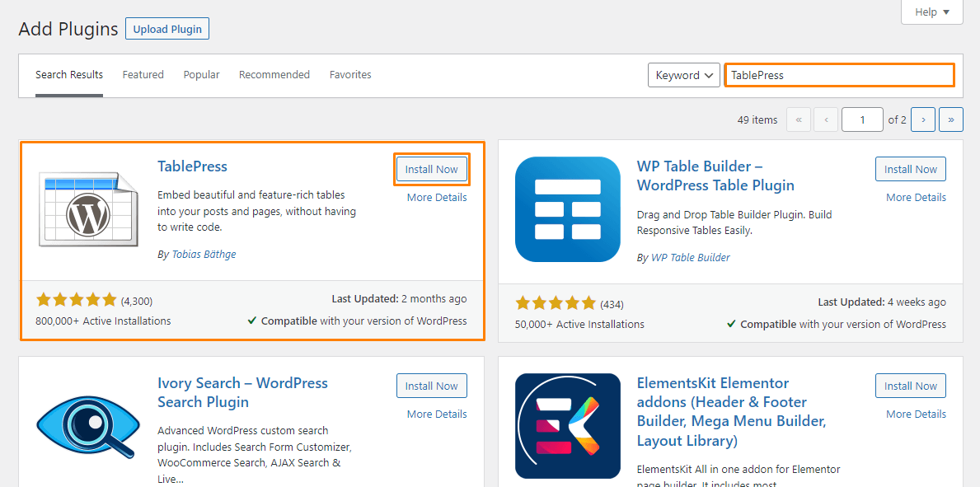Install ElementsKit Elementor addons plugin
This screenshot has width=980, height=487.
point(911,386)
